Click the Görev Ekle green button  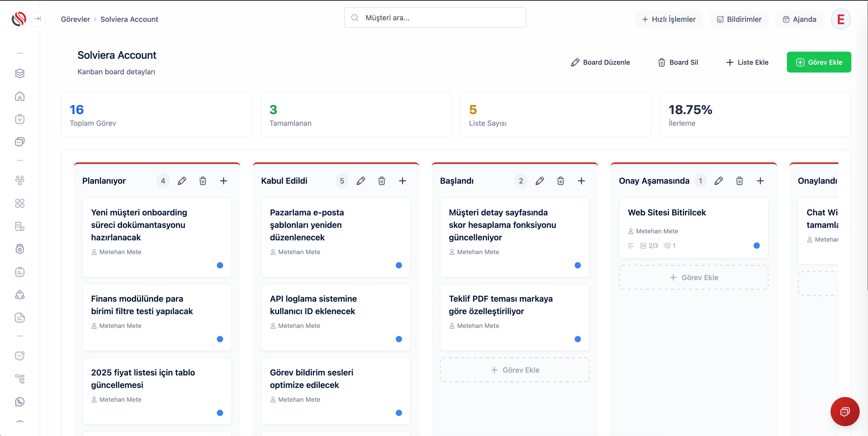819,62
